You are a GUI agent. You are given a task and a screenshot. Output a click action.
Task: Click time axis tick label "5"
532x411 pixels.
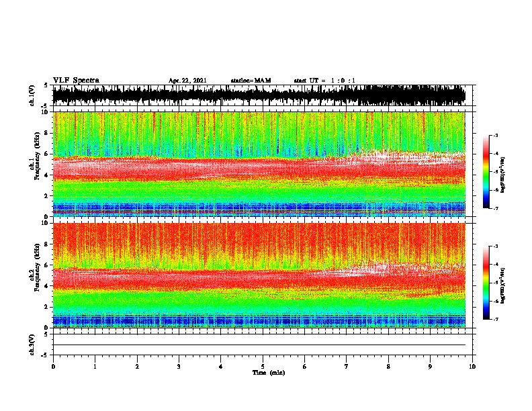[x=263, y=366]
